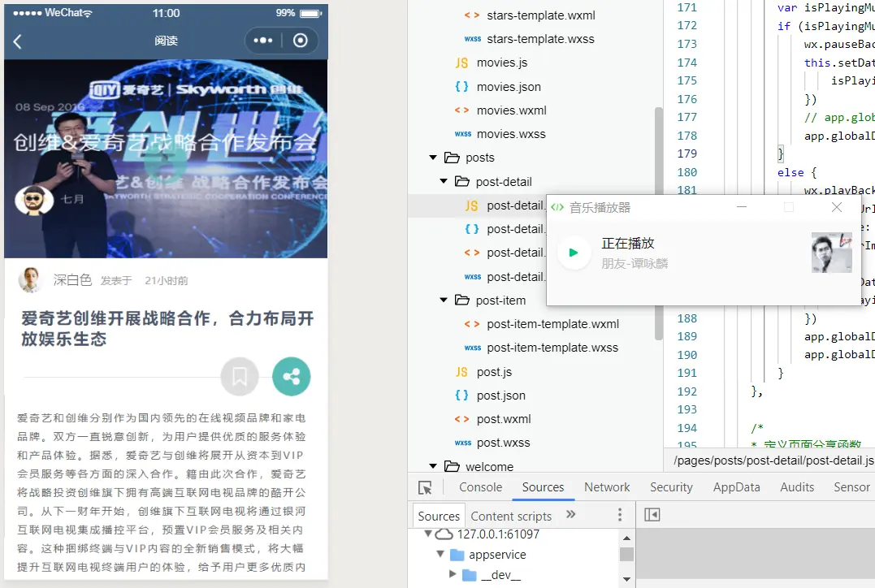
Task: Open the navigator three-dot options menu
Action: click(619, 514)
